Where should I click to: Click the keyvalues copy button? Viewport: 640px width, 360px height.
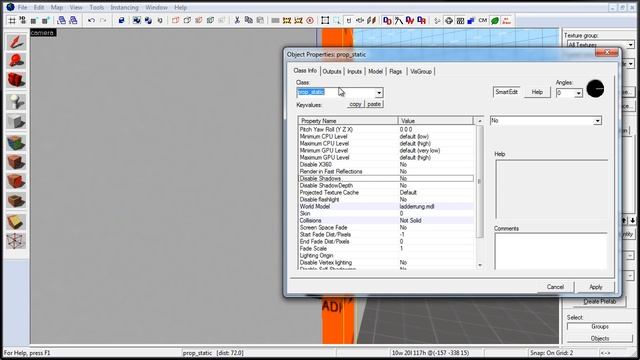coord(355,104)
